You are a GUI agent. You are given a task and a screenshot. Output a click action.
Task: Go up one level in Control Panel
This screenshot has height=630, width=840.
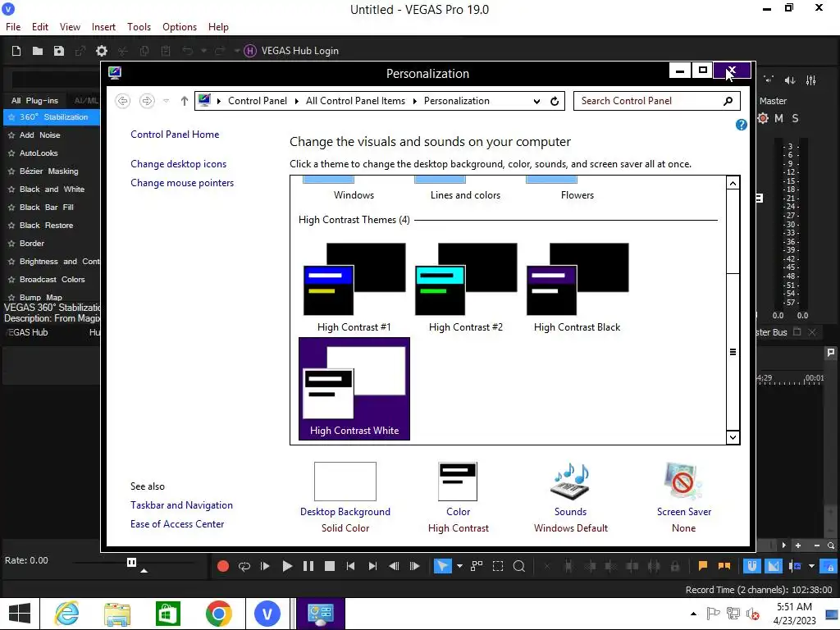coord(185,101)
